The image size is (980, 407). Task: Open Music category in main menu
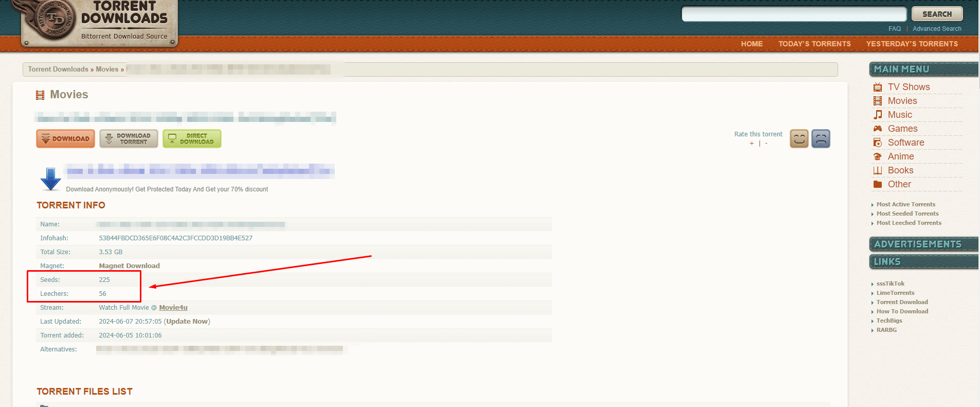point(900,115)
